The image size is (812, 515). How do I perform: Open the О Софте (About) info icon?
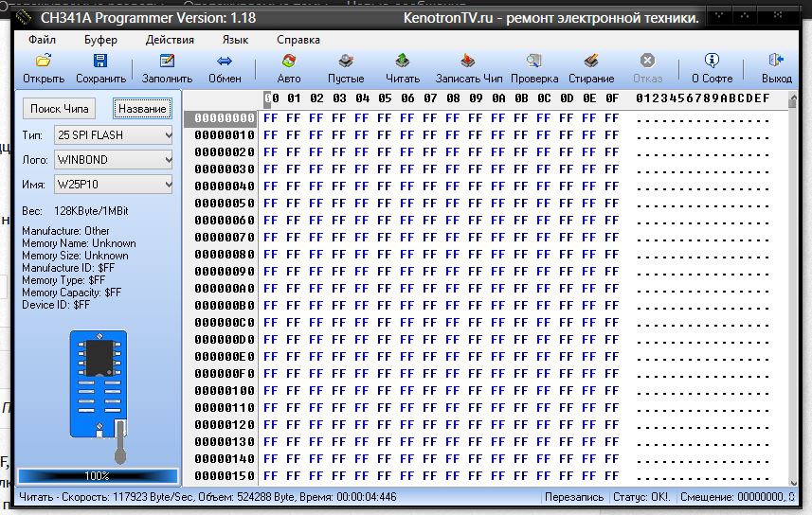pos(712,62)
